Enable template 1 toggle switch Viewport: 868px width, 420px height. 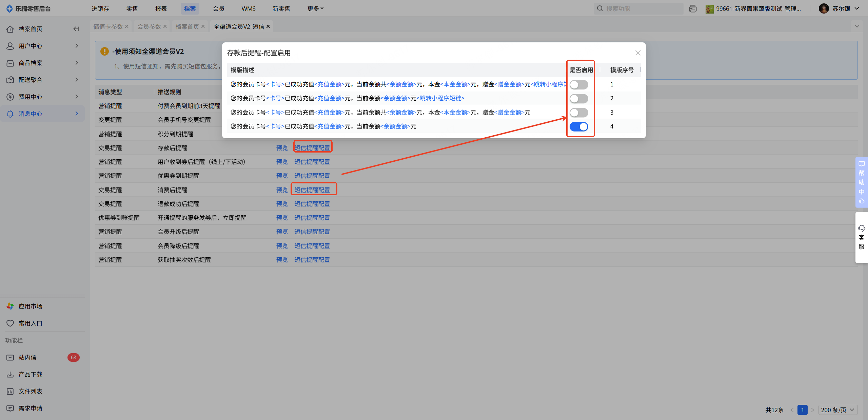point(579,84)
